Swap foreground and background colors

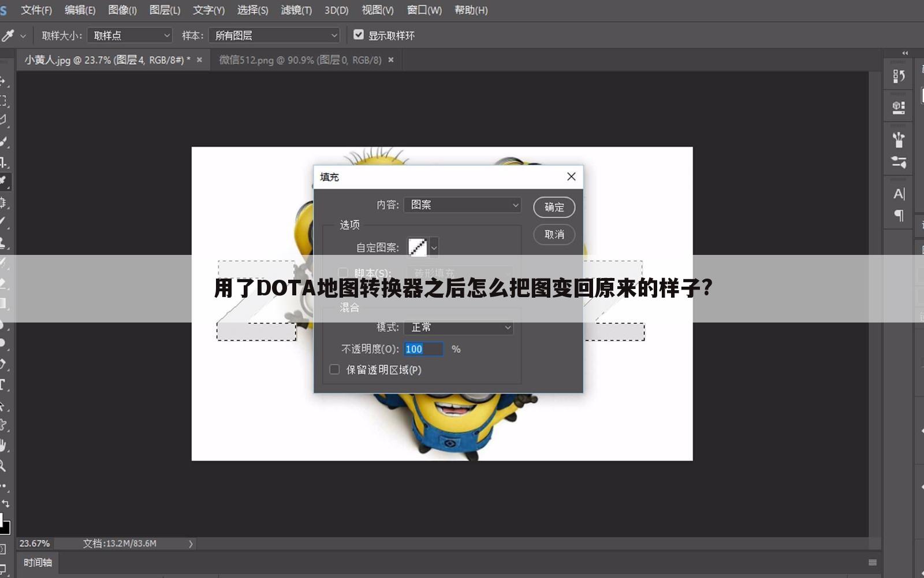(x=6, y=503)
